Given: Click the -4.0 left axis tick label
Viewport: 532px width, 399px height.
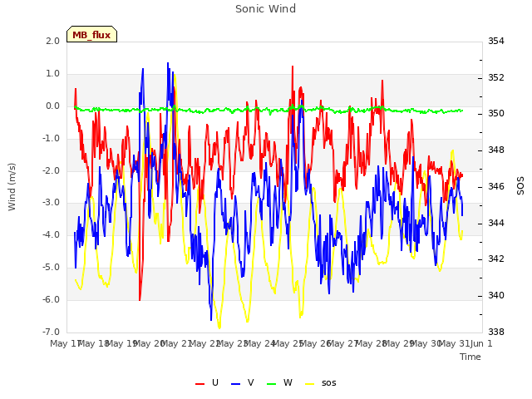Looking at the screenshot, I should coord(52,234).
